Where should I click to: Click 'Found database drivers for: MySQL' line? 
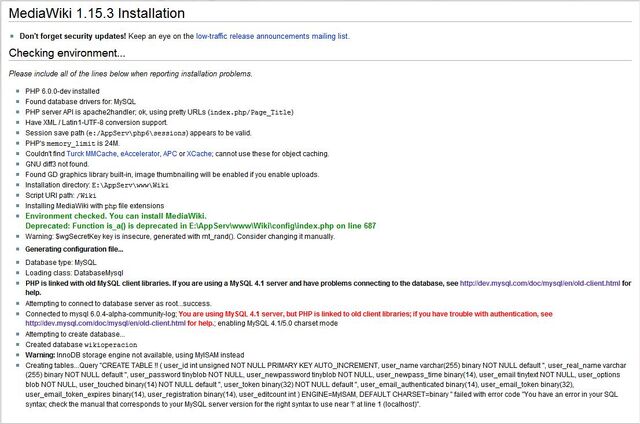tap(80, 102)
